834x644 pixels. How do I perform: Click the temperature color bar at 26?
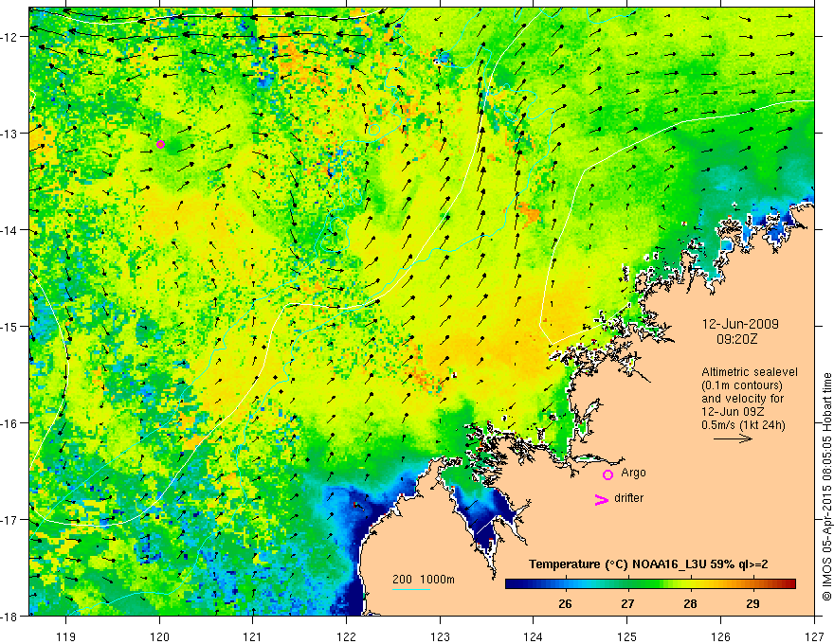(566, 583)
